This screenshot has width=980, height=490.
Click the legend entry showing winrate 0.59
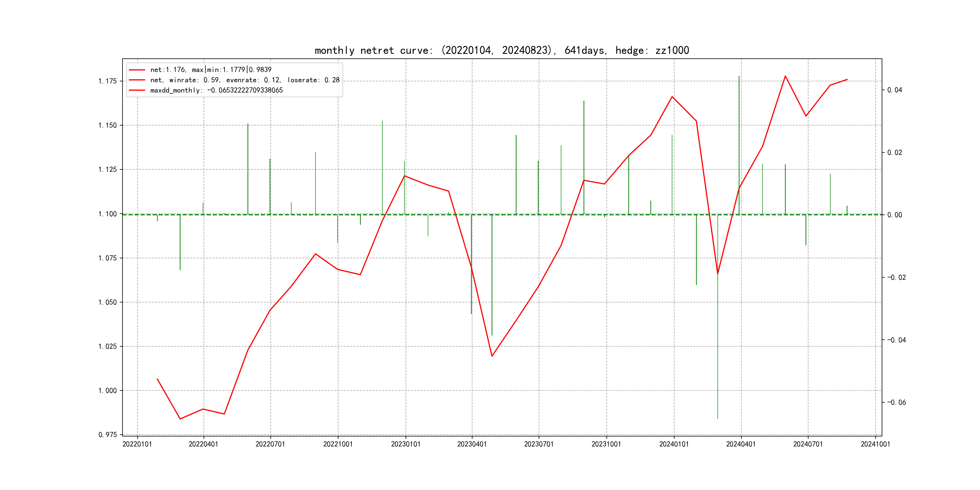pos(245,80)
